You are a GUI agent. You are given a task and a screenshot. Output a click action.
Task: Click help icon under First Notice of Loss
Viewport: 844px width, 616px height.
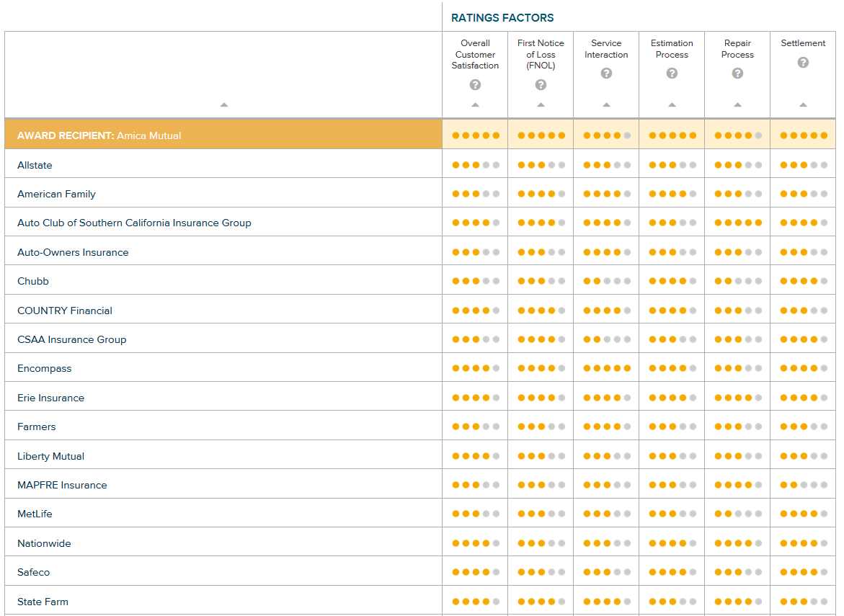(x=541, y=84)
